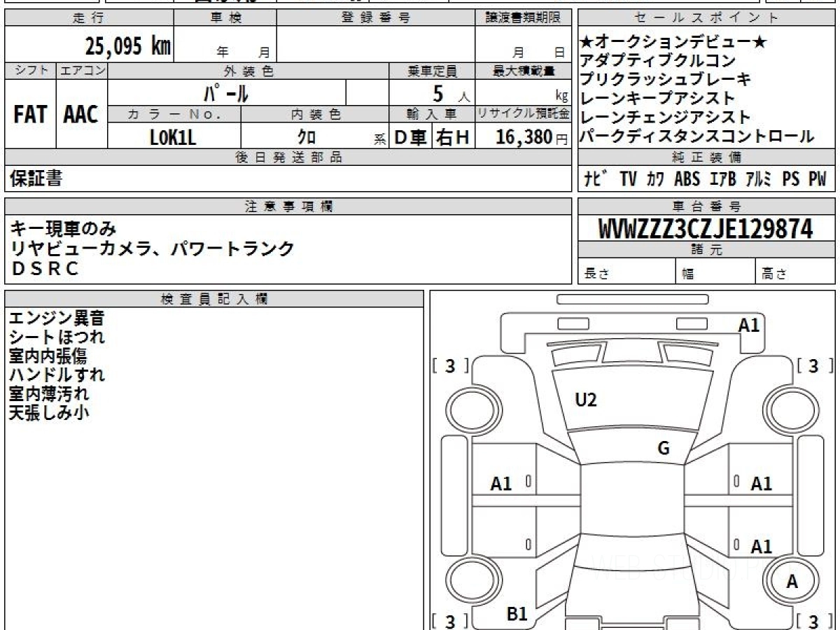840x630 pixels.
Task: Click the PS equipment mark
Action: click(x=791, y=179)
